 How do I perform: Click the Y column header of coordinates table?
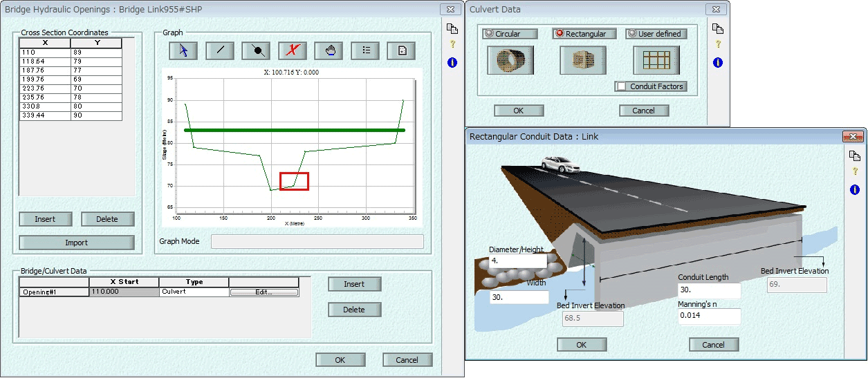[97, 43]
